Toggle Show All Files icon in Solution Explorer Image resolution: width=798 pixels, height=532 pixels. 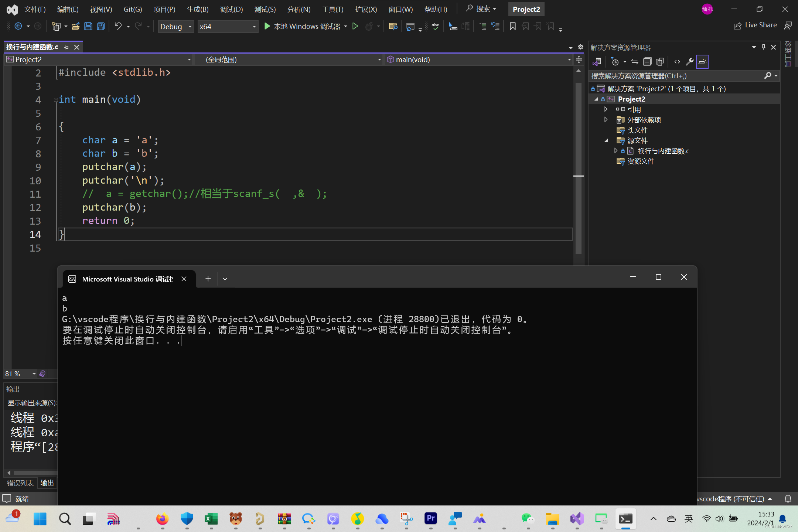click(x=659, y=62)
